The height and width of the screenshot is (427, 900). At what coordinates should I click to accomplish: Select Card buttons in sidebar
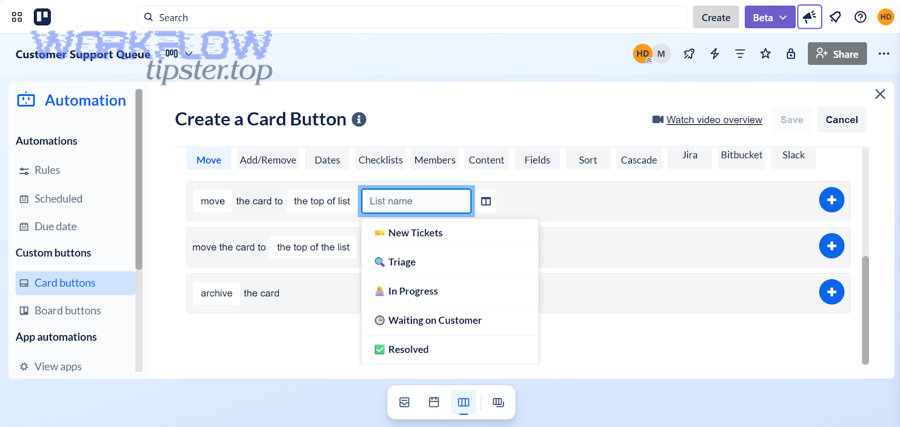pos(75,283)
